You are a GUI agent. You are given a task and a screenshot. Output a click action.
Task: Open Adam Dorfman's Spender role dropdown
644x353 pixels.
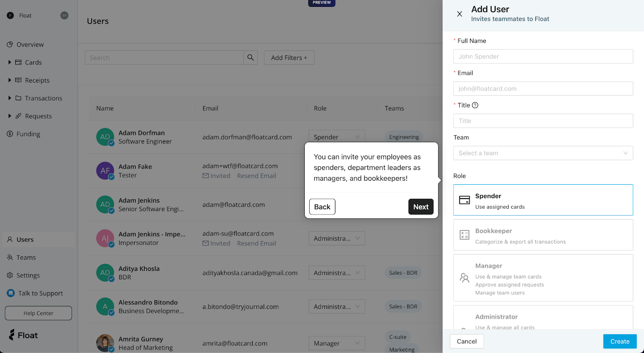click(x=336, y=137)
